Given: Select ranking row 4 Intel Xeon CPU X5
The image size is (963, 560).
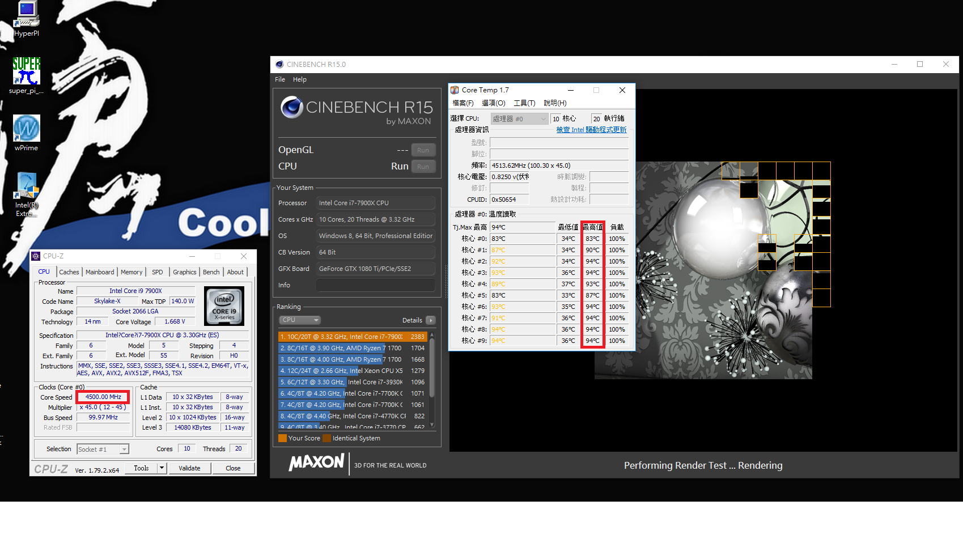Looking at the screenshot, I should click(353, 371).
